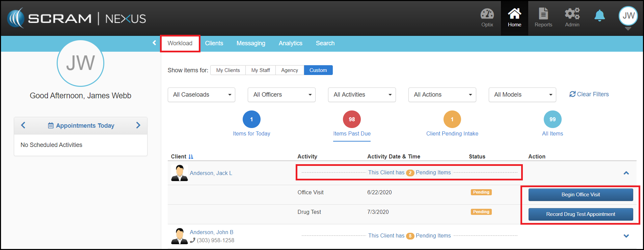Open the Admin gears icon

(572, 14)
